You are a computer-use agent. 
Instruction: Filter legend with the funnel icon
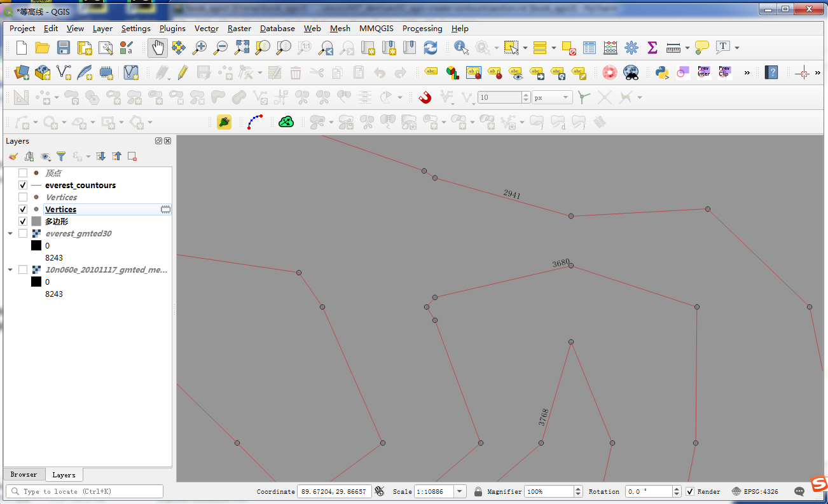click(61, 156)
